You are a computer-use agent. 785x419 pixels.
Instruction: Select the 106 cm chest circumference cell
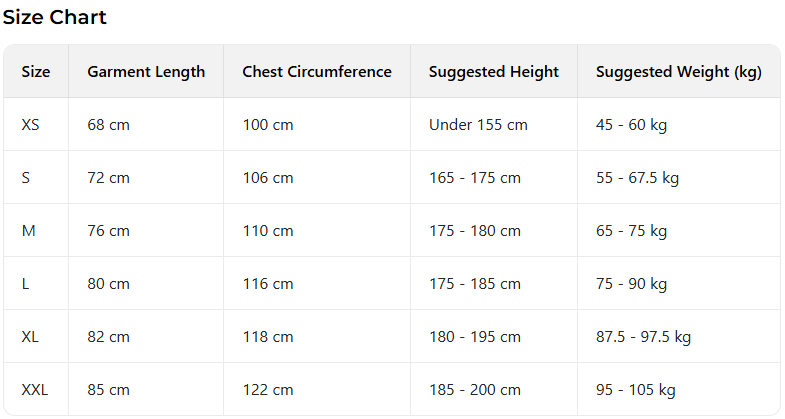[268, 178]
